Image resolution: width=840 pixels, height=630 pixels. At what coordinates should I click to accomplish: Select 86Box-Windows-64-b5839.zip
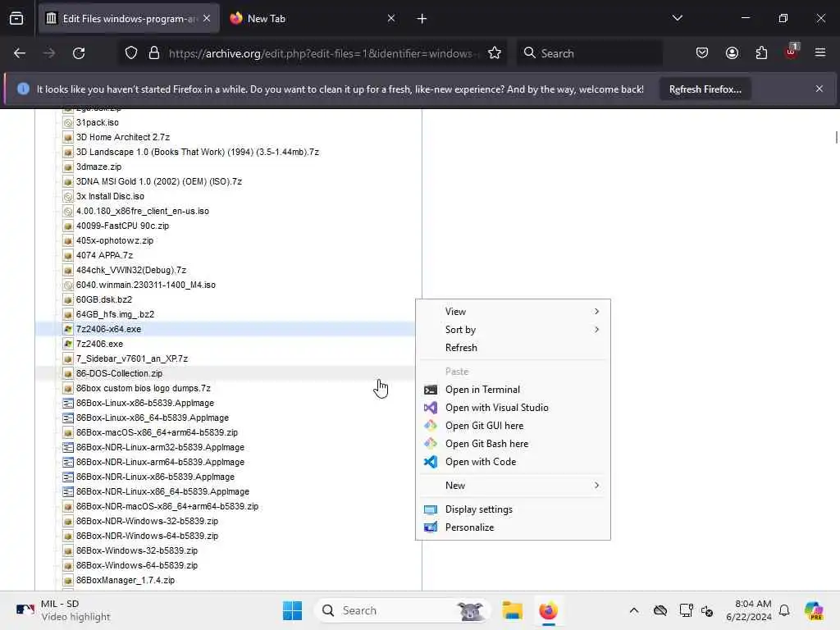coord(137,565)
